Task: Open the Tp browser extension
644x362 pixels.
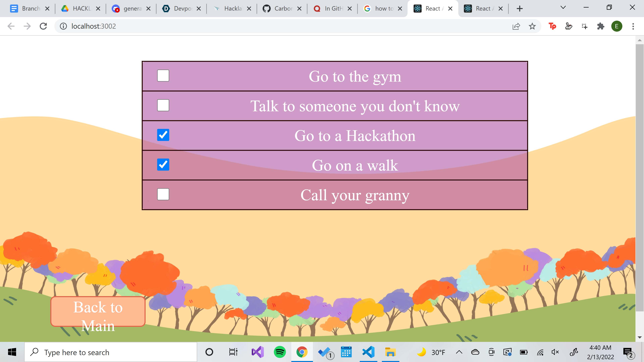Action: click(552, 26)
